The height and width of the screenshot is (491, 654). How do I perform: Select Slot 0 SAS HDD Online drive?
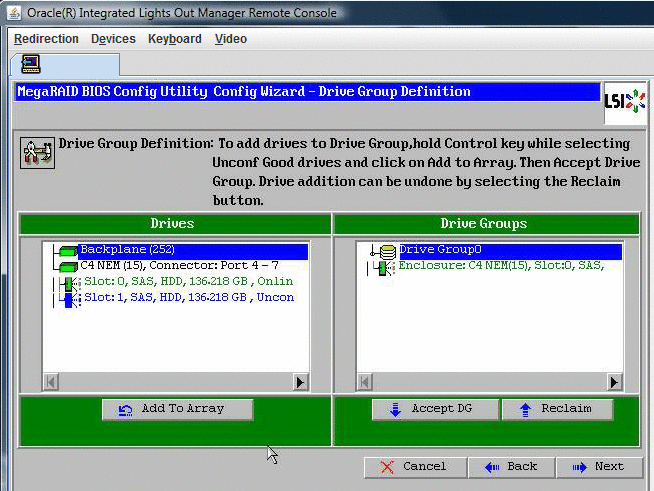coord(189,281)
